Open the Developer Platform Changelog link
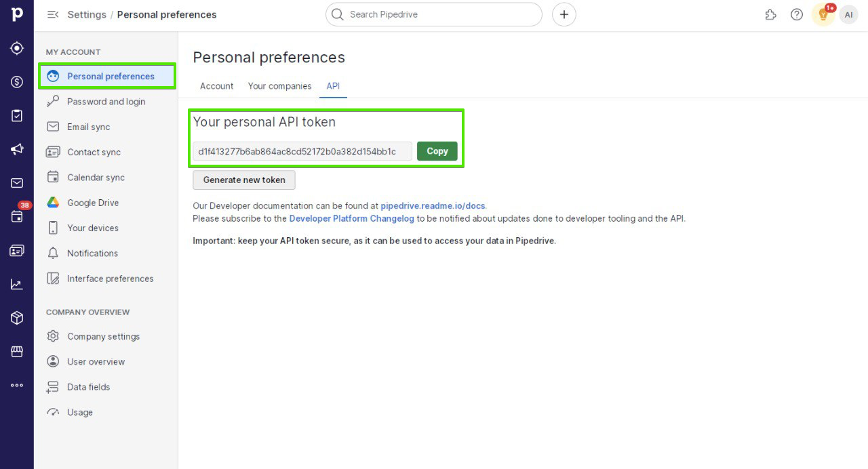 click(351, 218)
